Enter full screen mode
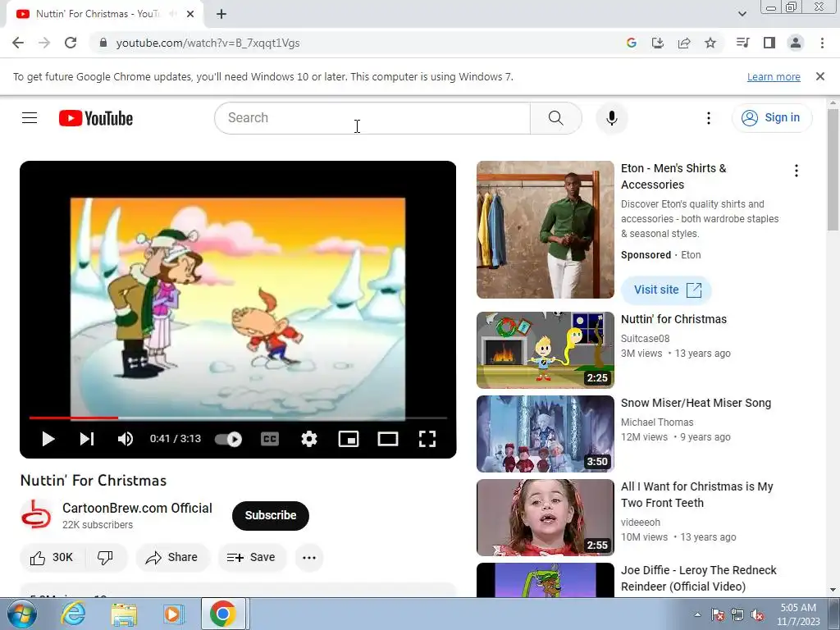This screenshot has height=630, width=840. (x=427, y=440)
